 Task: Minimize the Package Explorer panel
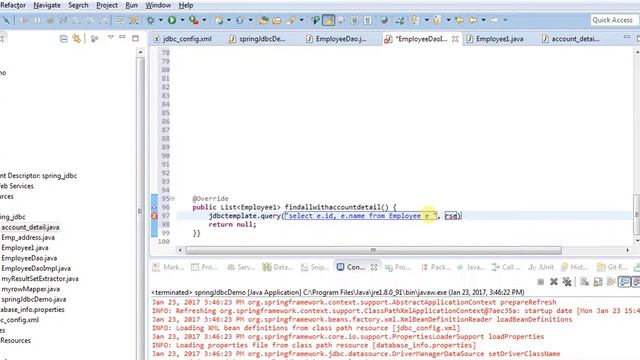pyautogui.click(x=122, y=38)
